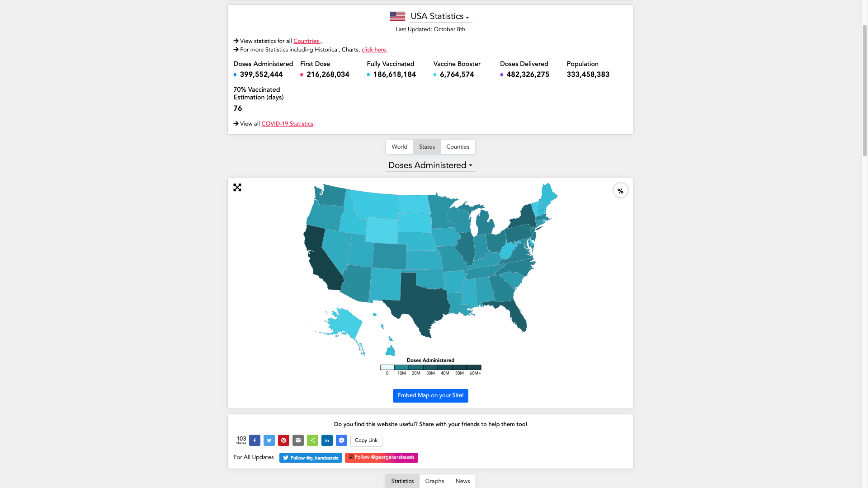The height and width of the screenshot is (488, 868).
Task: Share on Facebook icon
Action: click(x=255, y=440)
